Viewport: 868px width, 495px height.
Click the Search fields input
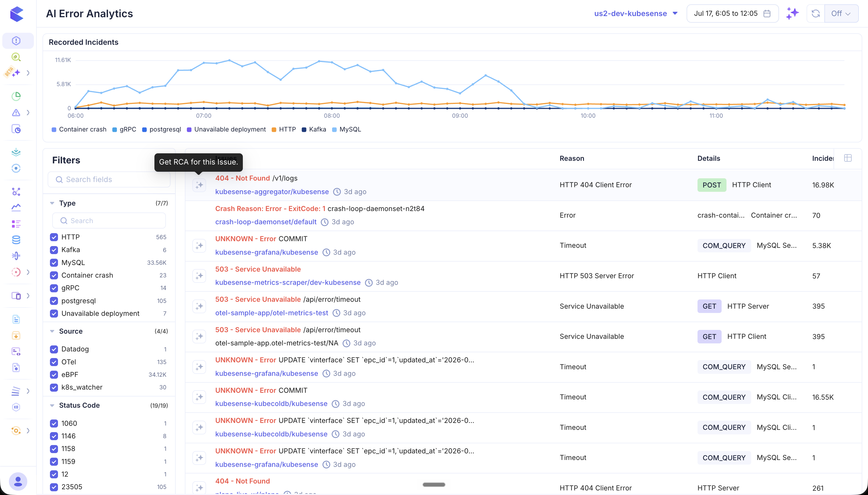(x=109, y=179)
